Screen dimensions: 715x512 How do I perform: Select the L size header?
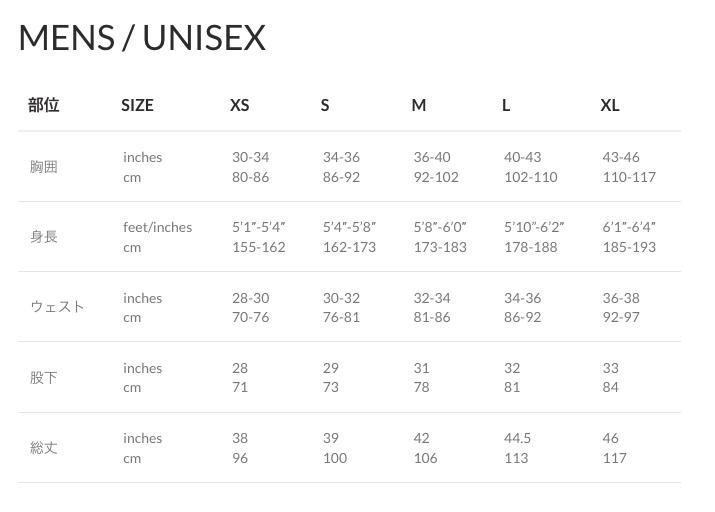[x=506, y=105]
